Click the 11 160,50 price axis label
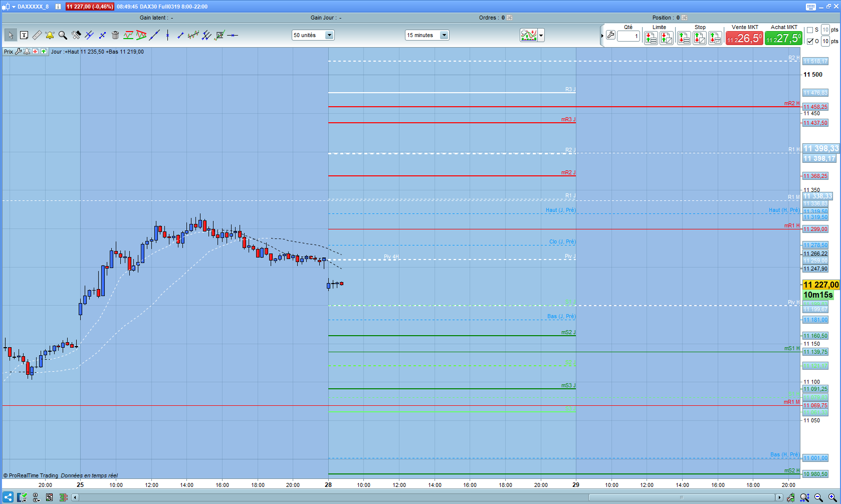The width and height of the screenshot is (841, 504). 815,336
